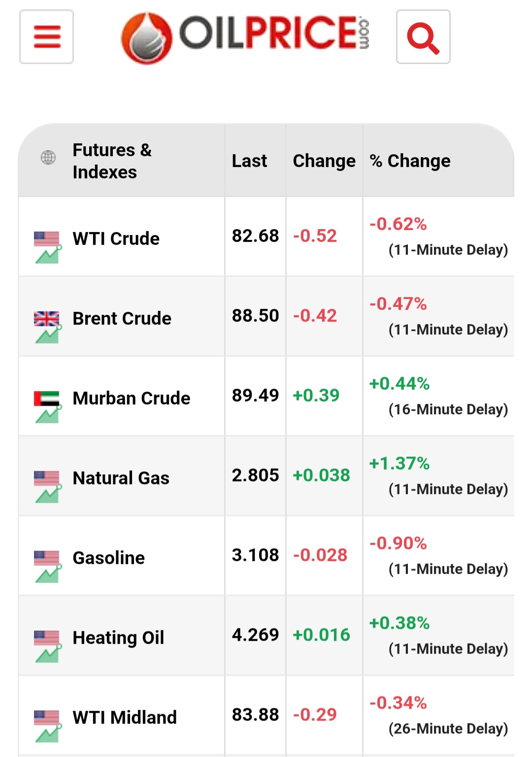532x757 pixels.
Task: Open the search magnifier button
Action: 423,37
